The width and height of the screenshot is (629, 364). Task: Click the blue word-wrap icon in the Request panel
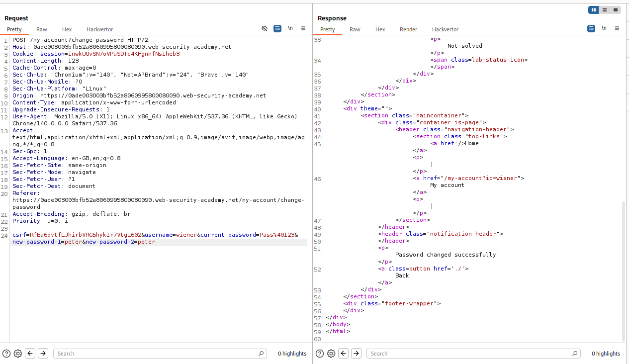277,29
